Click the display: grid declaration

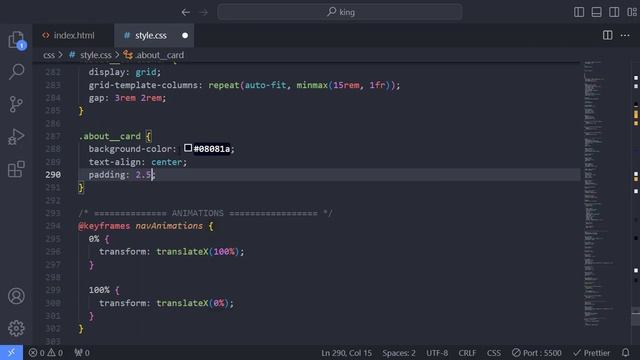pos(125,72)
